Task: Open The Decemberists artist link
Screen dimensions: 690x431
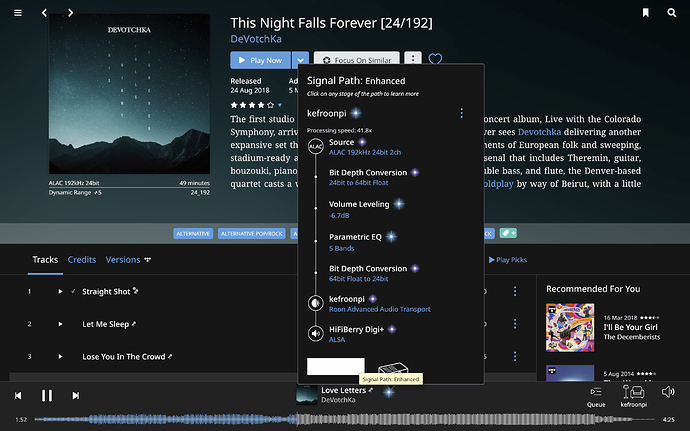Action: tap(631, 337)
